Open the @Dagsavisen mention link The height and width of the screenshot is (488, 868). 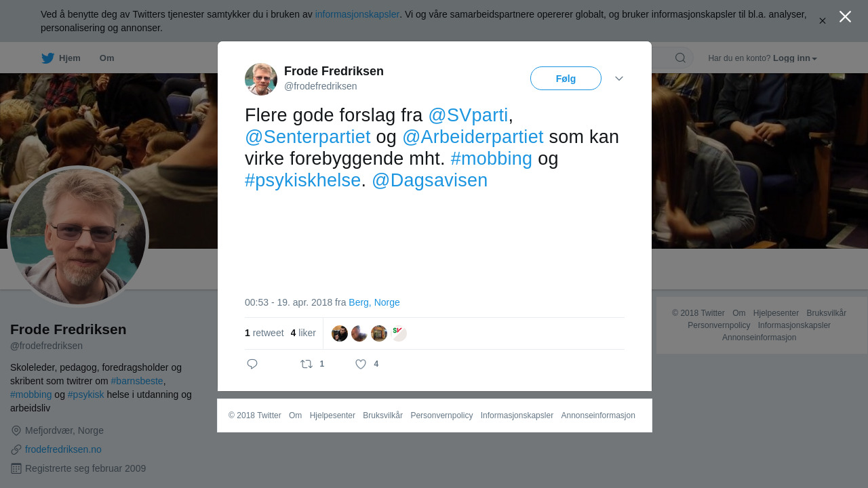coord(429,180)
